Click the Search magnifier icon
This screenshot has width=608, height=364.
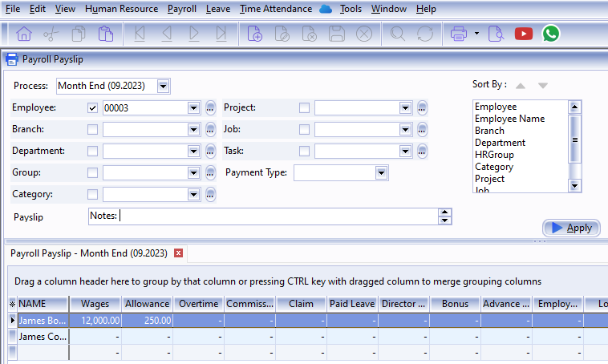point(398,34)
